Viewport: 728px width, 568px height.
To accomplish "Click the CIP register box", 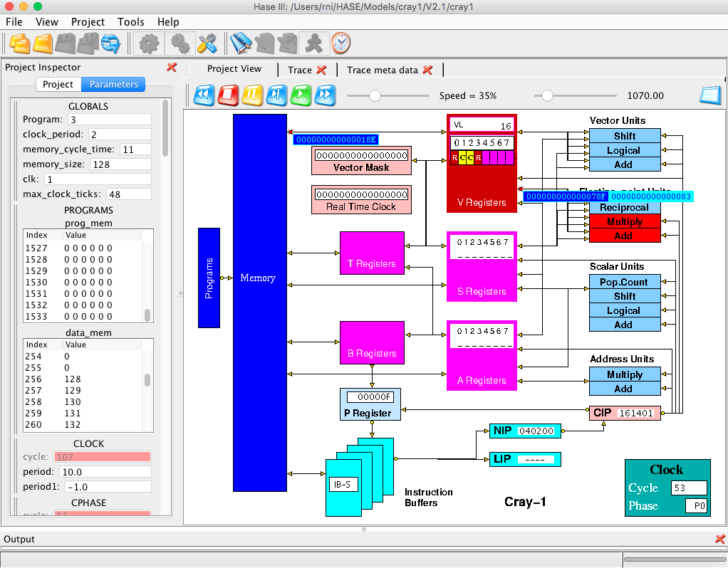I will 625,413.
